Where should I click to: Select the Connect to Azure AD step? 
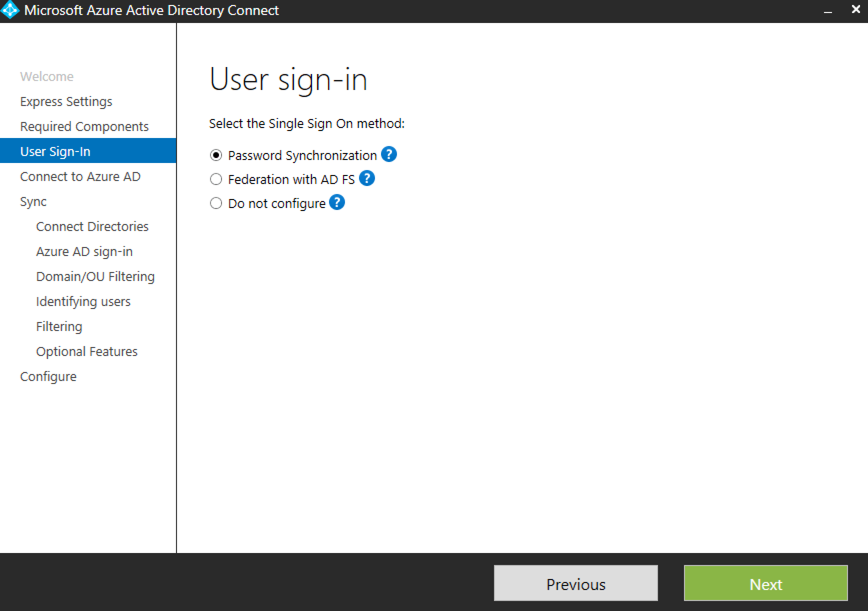(x=80, y=176)
